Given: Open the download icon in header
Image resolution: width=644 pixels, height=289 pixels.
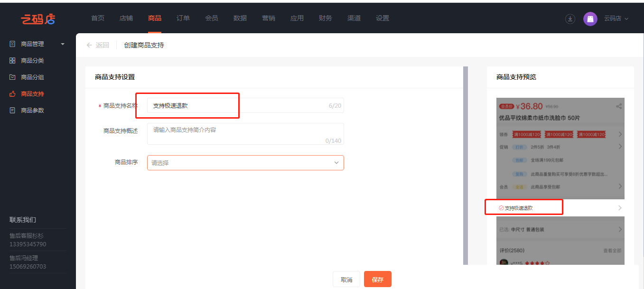Looking at the screenshot, I should tap(570, 19).
